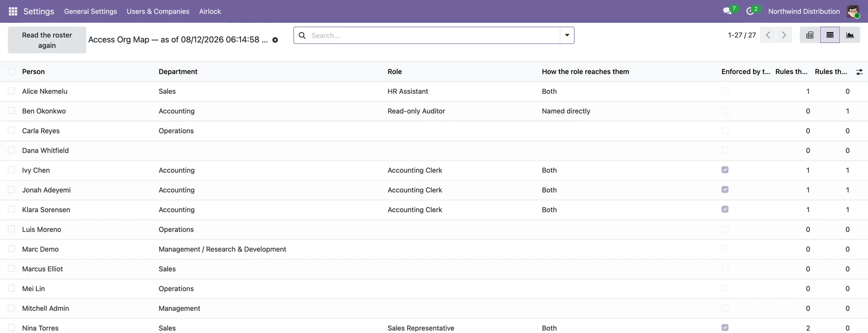Screen dimensions: 868x333
Task: Open Mitchell Admin record
Action: coord(46,308)
